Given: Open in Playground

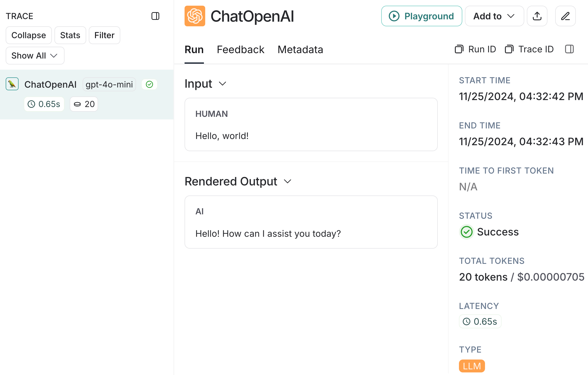Looking at the screenshot, I should (x=422, y=16).
